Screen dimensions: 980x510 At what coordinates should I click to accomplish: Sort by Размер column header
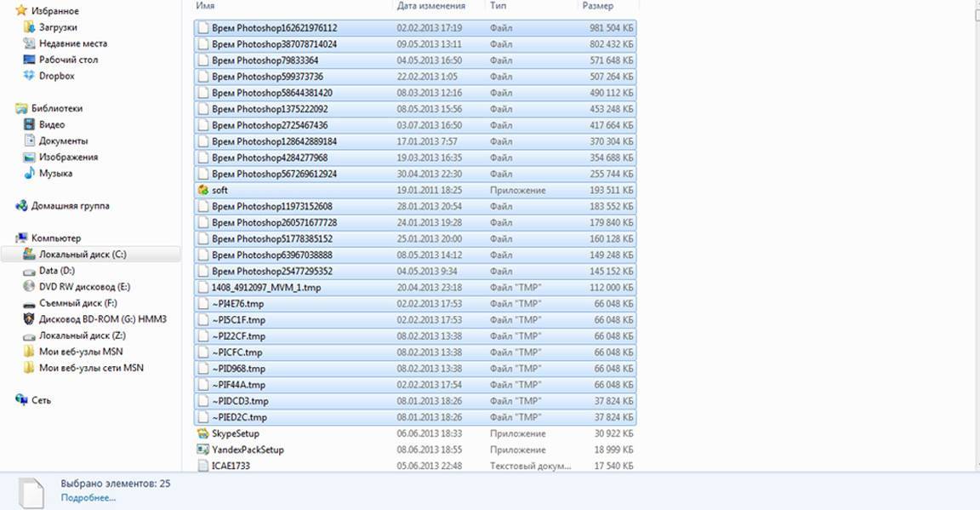pos(597,6)
